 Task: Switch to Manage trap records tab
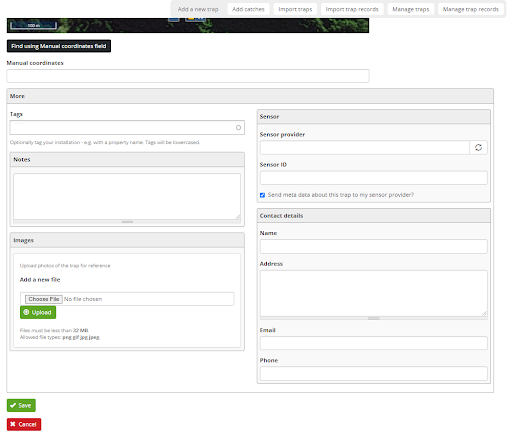pos(471,9)
